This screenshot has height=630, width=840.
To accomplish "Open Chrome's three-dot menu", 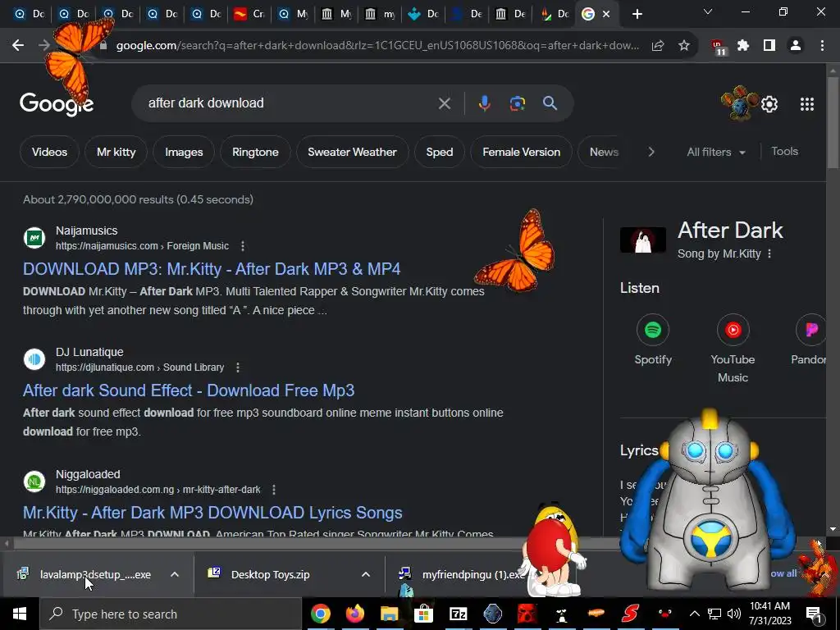I will (822, 46).
